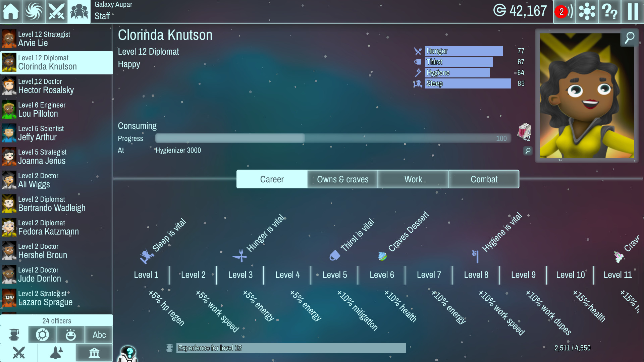Open help using the question marks icon

609,11
